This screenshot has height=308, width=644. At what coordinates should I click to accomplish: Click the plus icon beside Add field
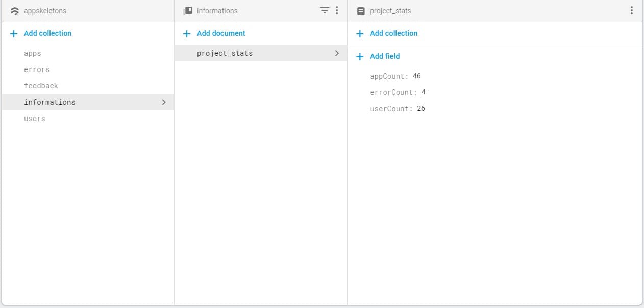359,56
